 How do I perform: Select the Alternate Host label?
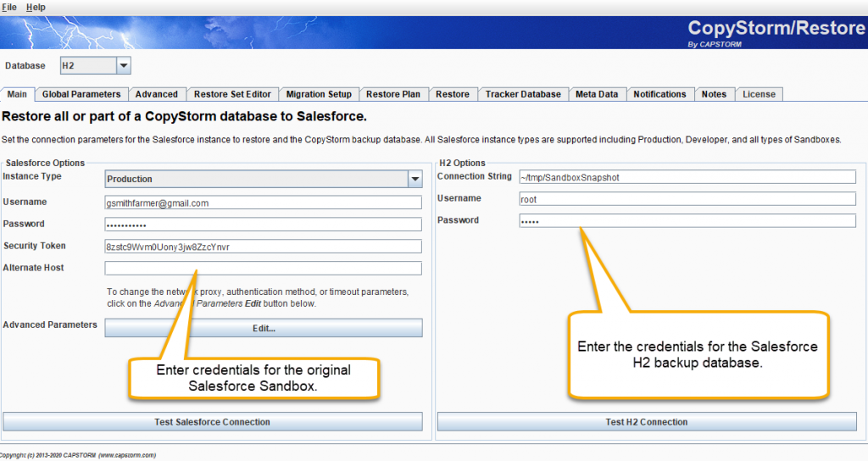[33, 268]
